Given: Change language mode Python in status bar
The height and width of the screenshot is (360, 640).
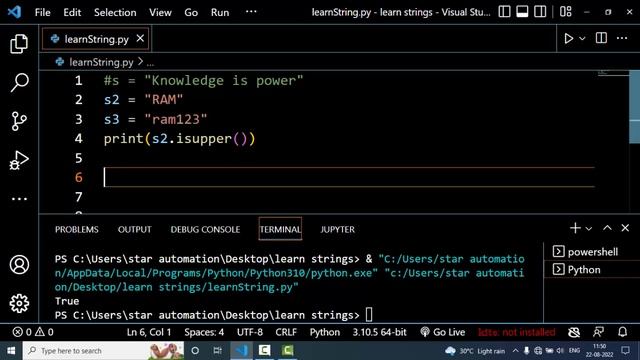Looking at the screenshot, I should click(x=324, y=332).
